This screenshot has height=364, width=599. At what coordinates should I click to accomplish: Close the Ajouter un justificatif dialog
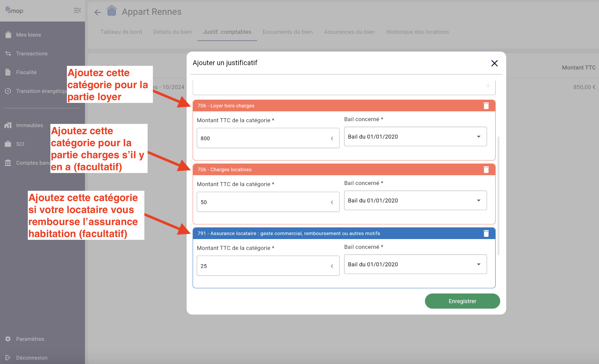point(494,63)
